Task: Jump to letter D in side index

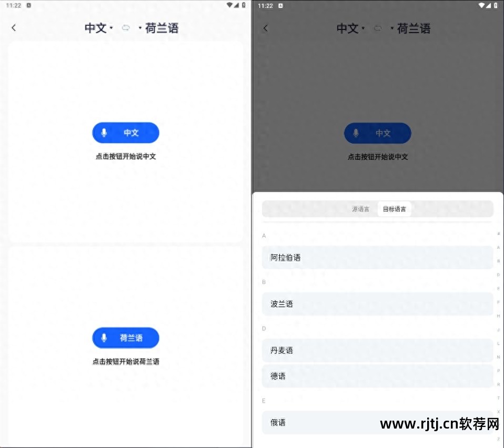Action: click(x=499, y=274)
